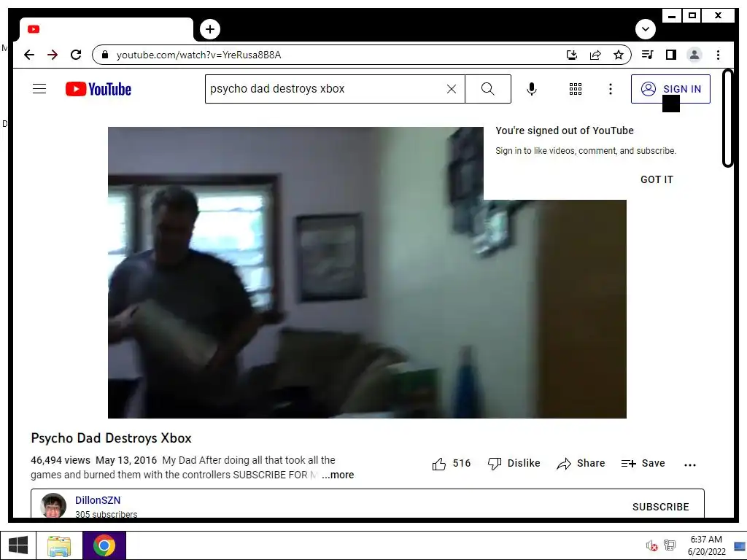
Task: Reload the YouTube page
Action: pyautogui.click(x=76, y=55)
